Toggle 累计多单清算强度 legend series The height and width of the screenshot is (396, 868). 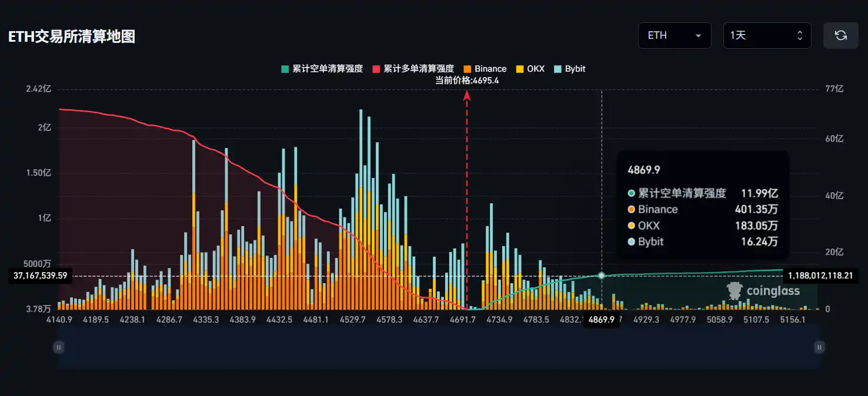(x=413, y=69)
